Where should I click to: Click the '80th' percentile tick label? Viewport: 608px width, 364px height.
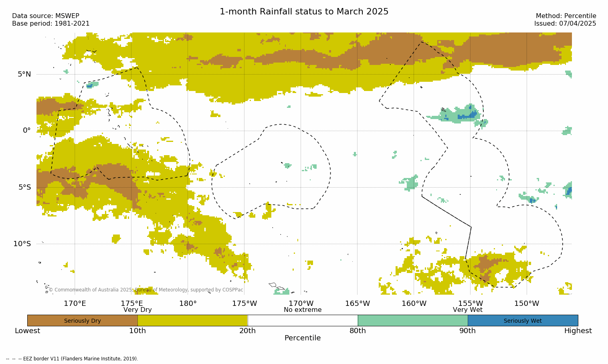click(x=358, y=331)
